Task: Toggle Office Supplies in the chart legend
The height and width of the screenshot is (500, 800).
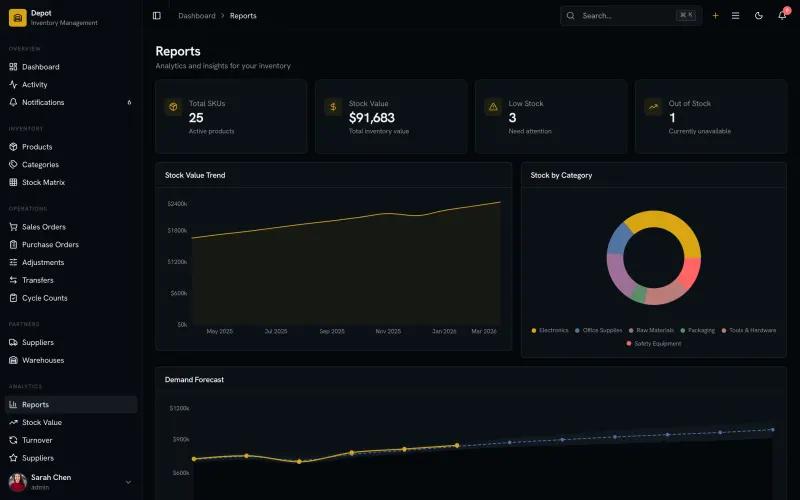Action: (598, 331)
